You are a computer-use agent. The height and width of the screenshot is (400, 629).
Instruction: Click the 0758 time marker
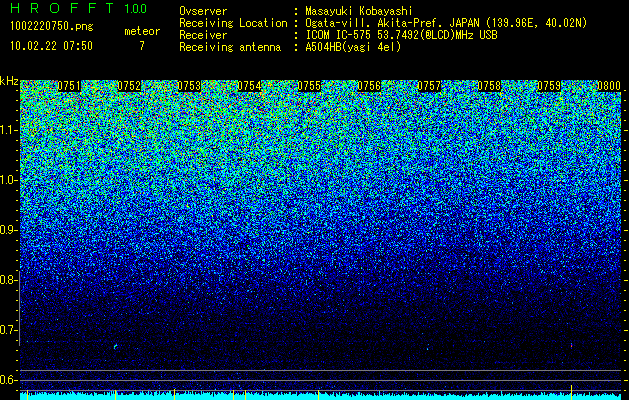(x=489, y=86)
